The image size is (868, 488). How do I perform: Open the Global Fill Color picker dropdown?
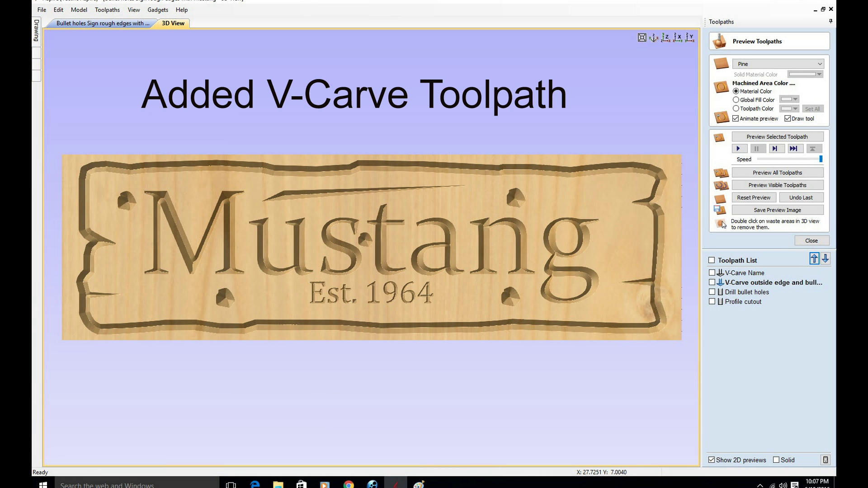pos(790,99)
